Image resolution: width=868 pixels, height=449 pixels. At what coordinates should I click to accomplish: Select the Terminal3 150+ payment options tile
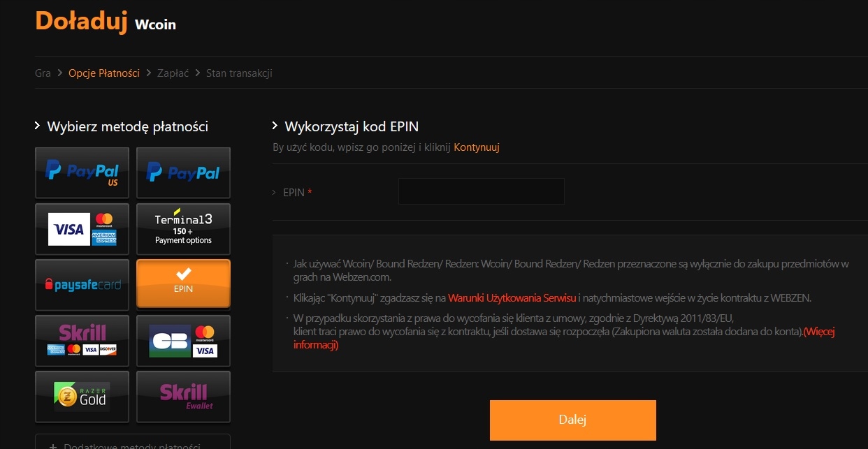[183, 228]
